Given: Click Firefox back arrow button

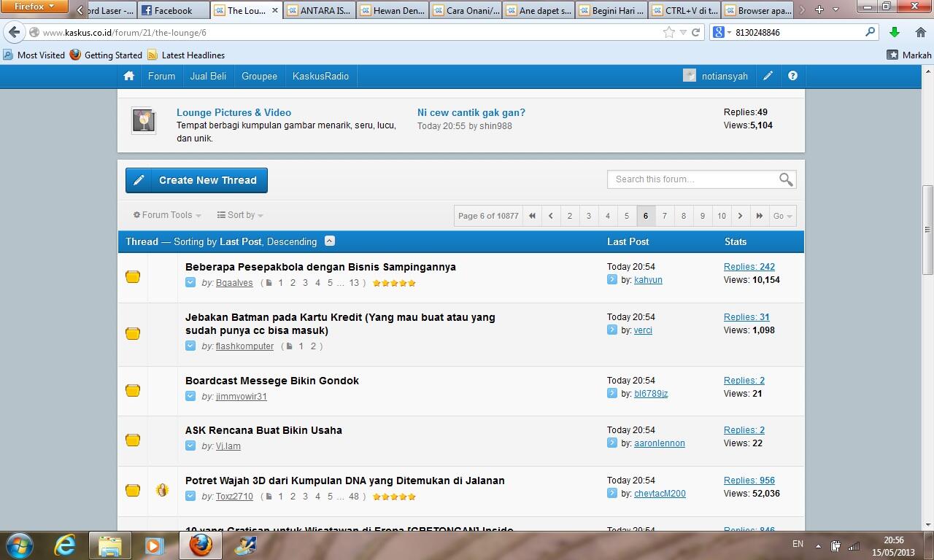Looking at the screenshot, I should (14, 32).
